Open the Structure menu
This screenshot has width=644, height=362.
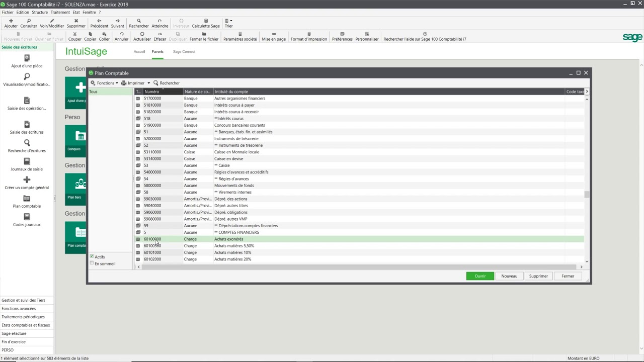click(x=40, y=12)
